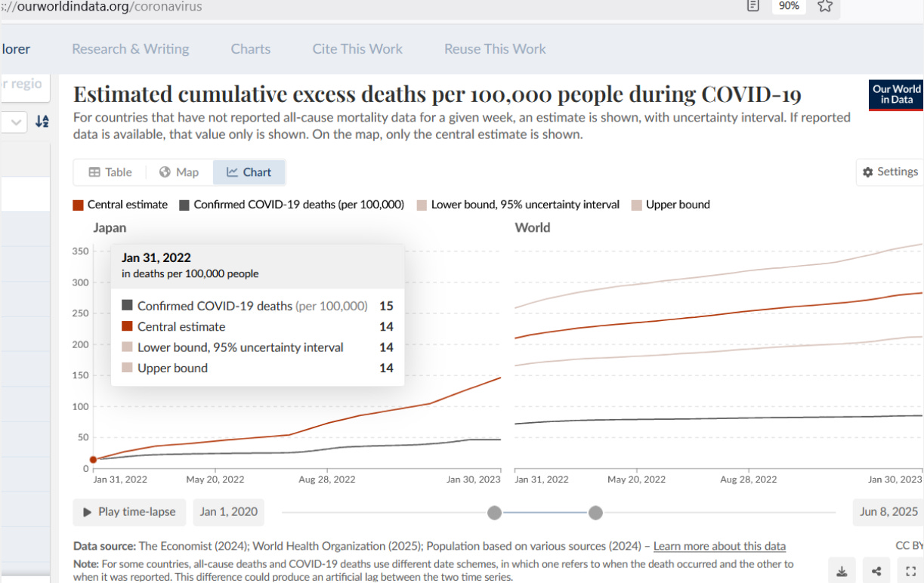This screenshot has height=583, width=924.
Task: Click the Our World in Data logo
Action: (x=896, y=94)
